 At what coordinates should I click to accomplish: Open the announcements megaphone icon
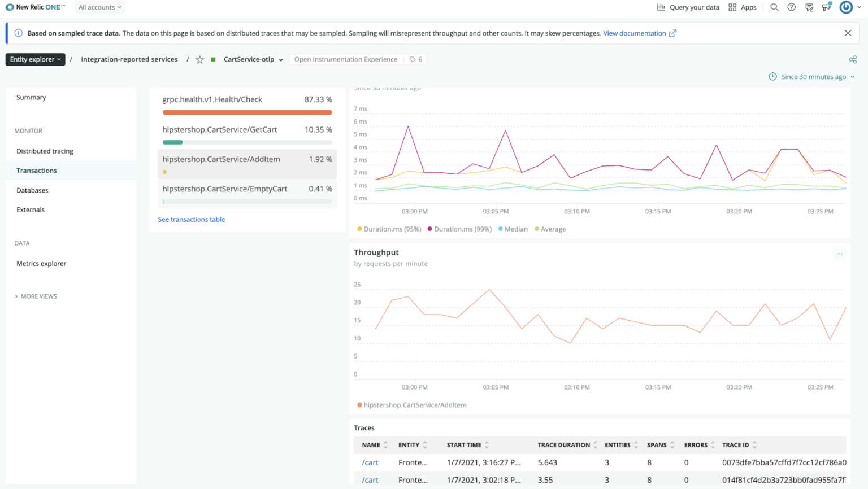(x=827, y=7)
